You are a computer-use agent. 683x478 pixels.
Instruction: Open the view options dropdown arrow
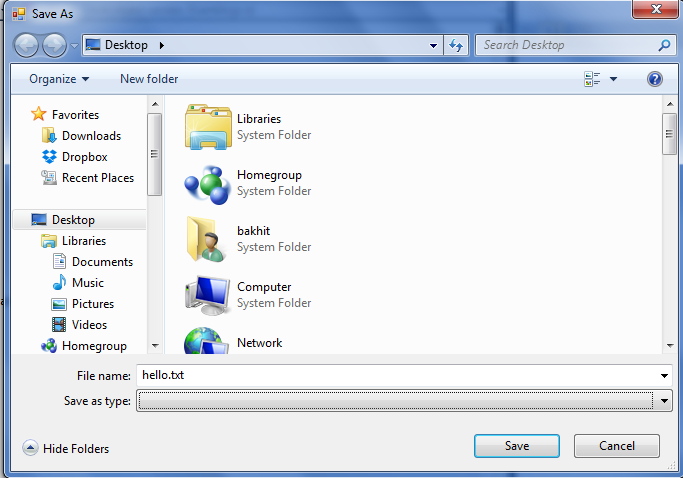click(x=613, y=79)
